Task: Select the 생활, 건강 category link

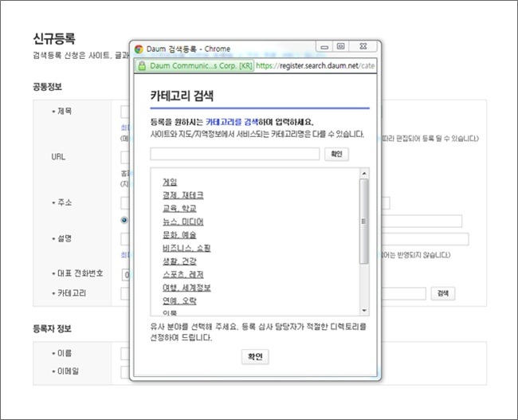Action: 179,261
